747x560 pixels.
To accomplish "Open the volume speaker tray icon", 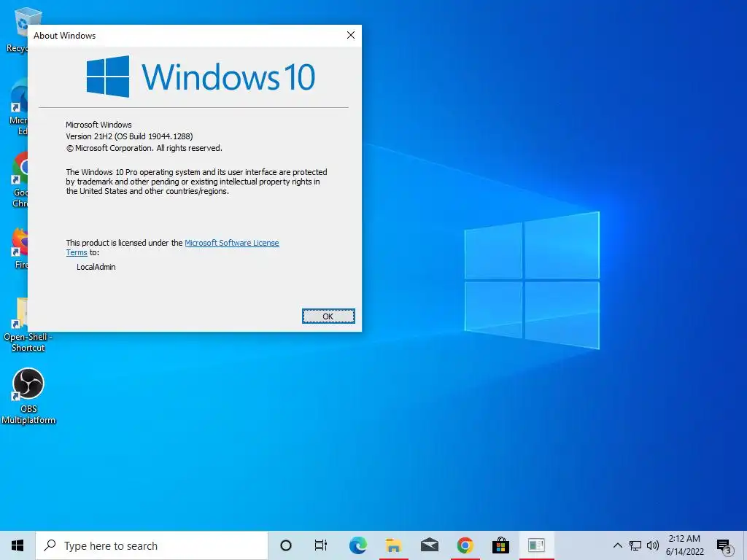I will tap(653, 545).
